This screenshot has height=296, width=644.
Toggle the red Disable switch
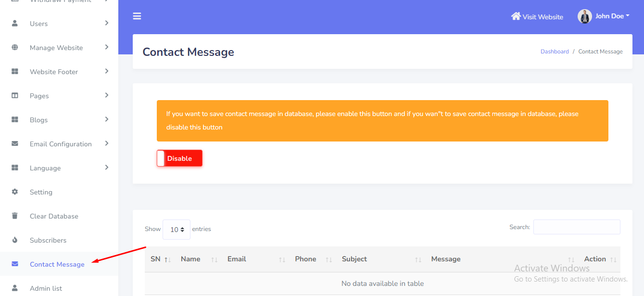click(179, 158)
